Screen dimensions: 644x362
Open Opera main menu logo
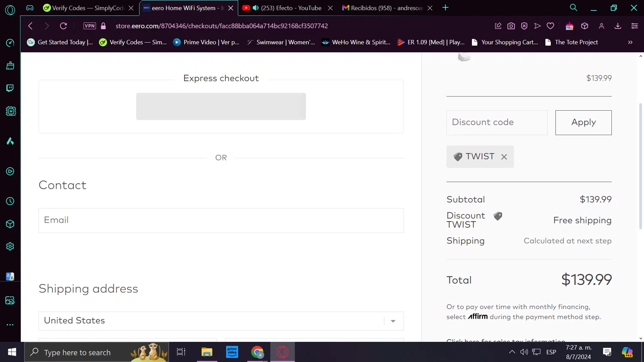[10, 9]
